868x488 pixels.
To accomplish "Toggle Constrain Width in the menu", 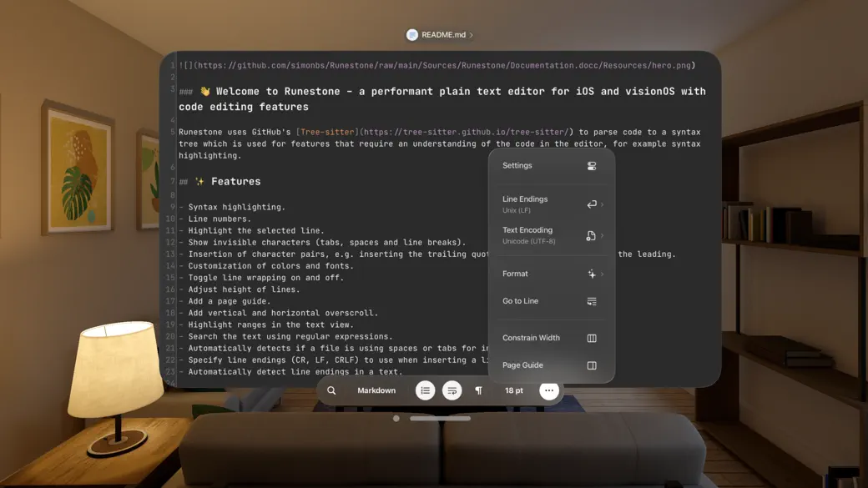I will point(551,337).
